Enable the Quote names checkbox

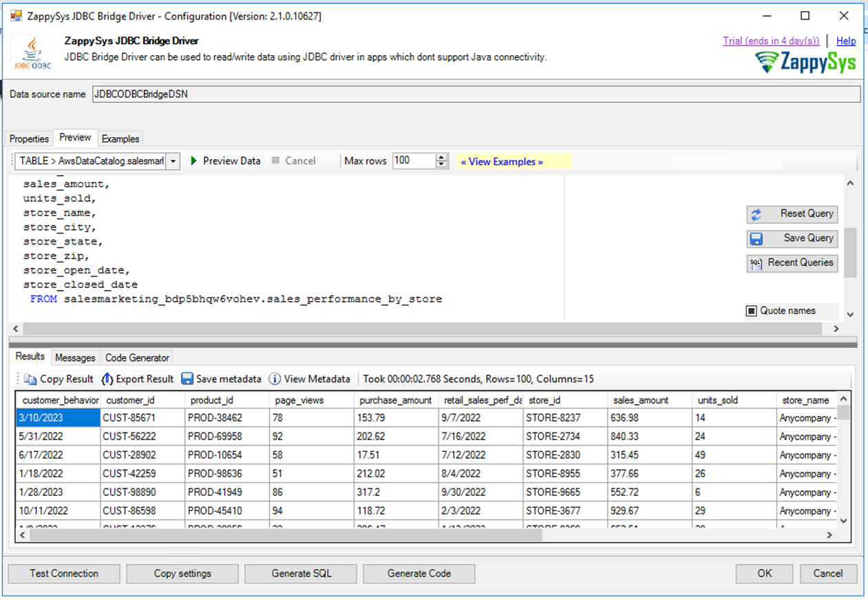[751, 311]
